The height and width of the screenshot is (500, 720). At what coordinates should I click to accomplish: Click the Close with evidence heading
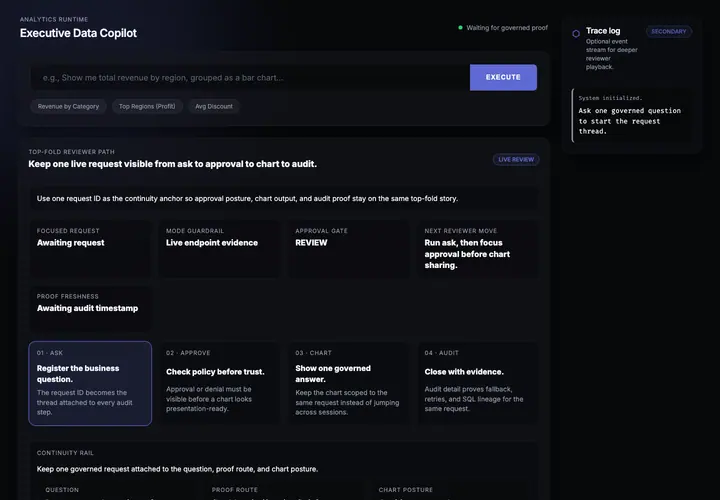pyautogui.click(x=464, y=372)
